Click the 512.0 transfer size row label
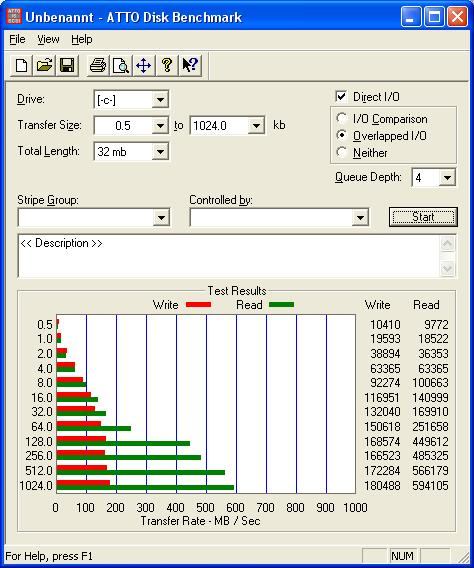This screenshot has height=568, width=474. click(39, 471)
